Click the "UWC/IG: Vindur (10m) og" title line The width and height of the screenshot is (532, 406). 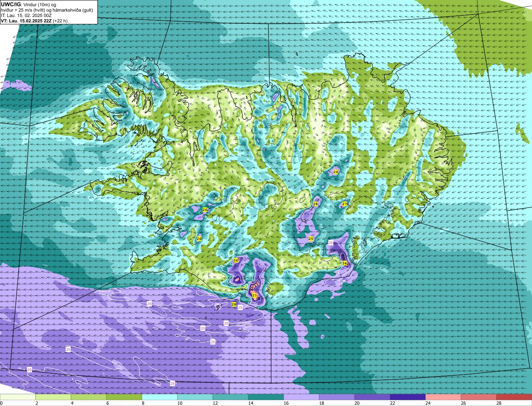pyautogui.click(x=28, y=5)
